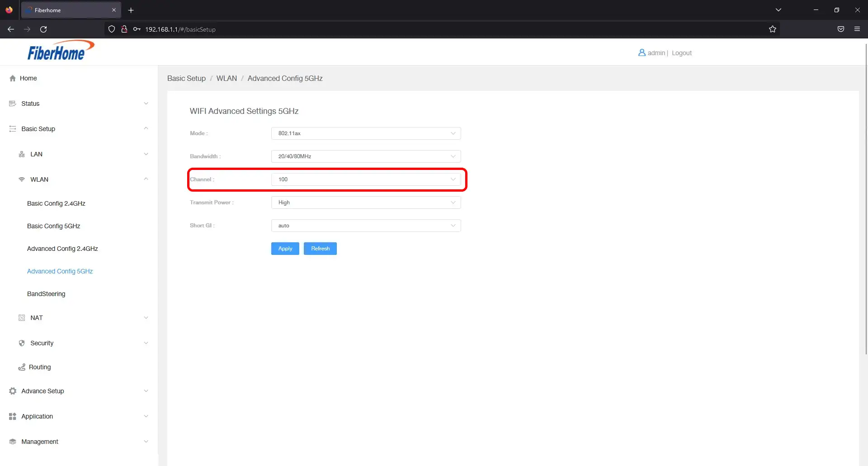Image resolution: width=868 pixels, height=466 pixels.
Task: Open the Channel dropdown set to 100
Action: pyautogui.click(x=366, y=179)
